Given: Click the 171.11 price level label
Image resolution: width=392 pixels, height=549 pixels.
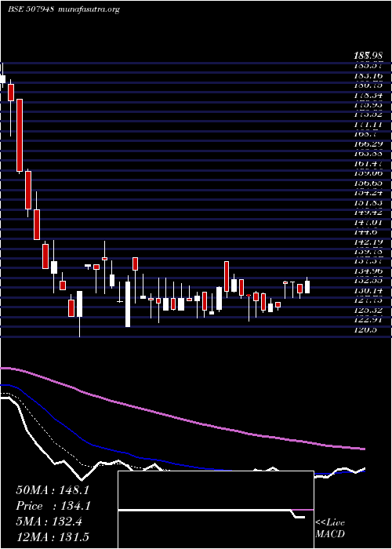Looking at the screenshot, I should 368,125.
